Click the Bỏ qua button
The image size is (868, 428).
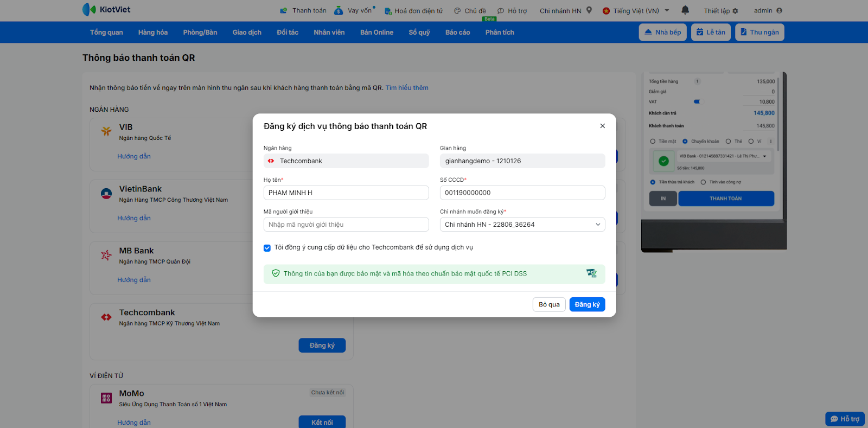click(549, 304)
